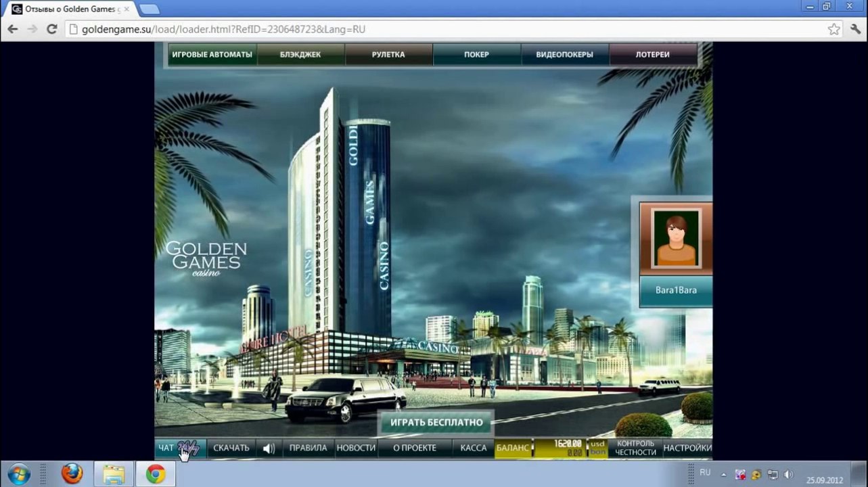Open Chrome's wrench settings menu

click(x=855, y=30)
